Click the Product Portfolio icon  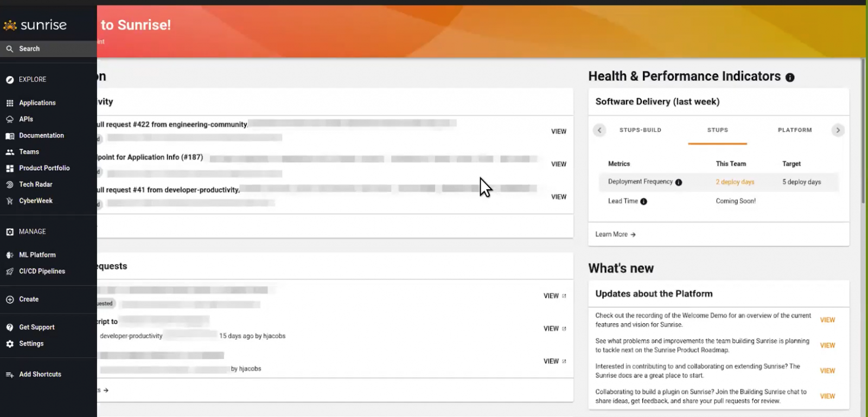[x=10, y=169]
